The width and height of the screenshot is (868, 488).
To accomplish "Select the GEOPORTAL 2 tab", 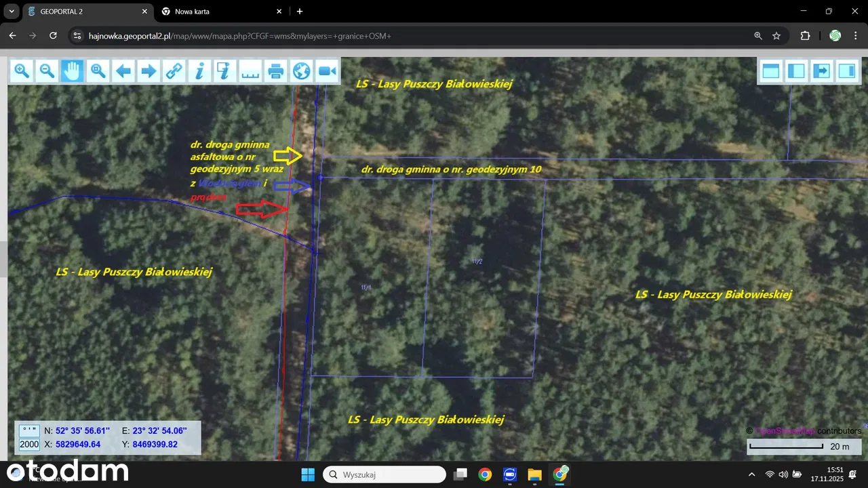I will [x=85, y=12].
